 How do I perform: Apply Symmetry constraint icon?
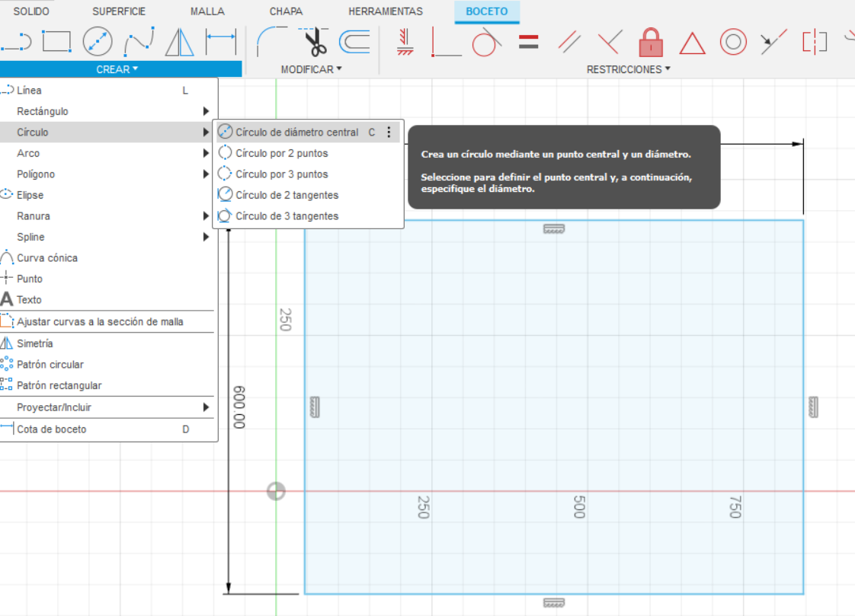coord(815,42)
